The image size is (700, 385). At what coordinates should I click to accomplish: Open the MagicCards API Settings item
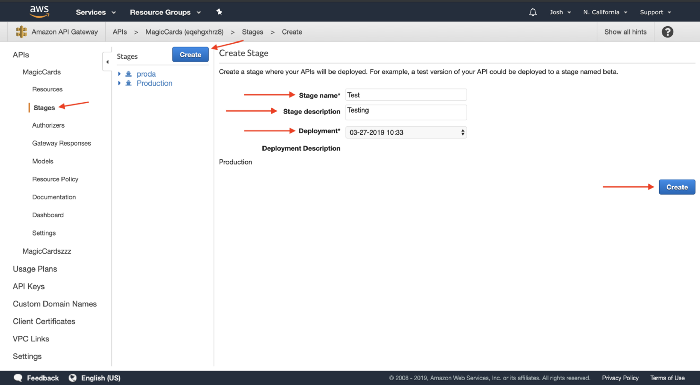tap(44, 233)
